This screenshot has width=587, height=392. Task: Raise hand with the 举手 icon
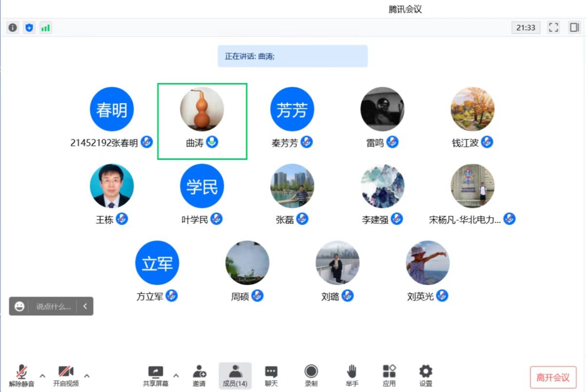351,375
